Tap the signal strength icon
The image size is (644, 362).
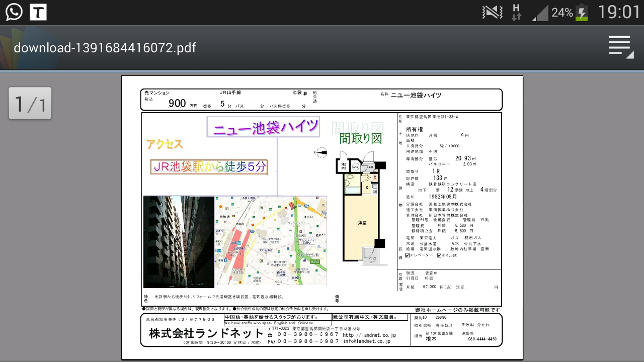(540, 13)
